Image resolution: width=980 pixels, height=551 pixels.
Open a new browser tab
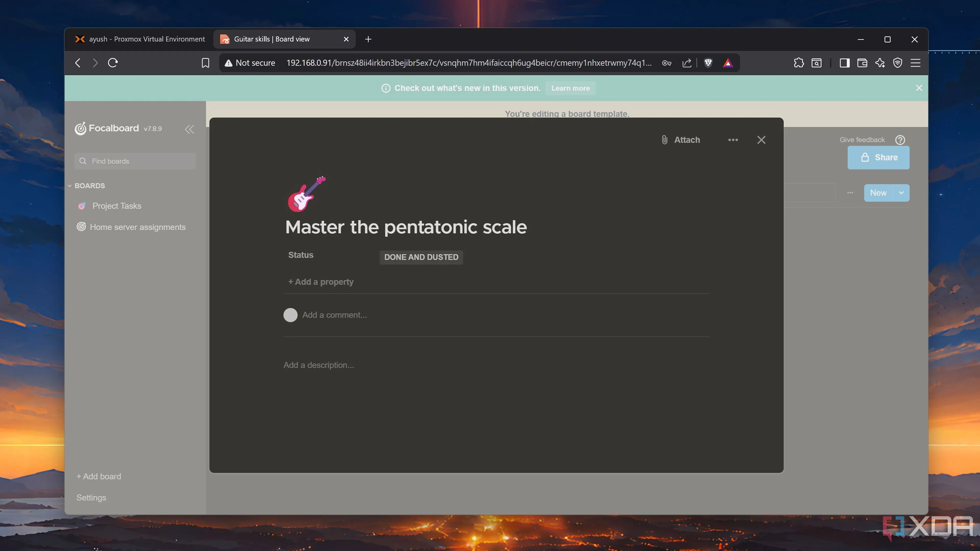coord(368,39)
